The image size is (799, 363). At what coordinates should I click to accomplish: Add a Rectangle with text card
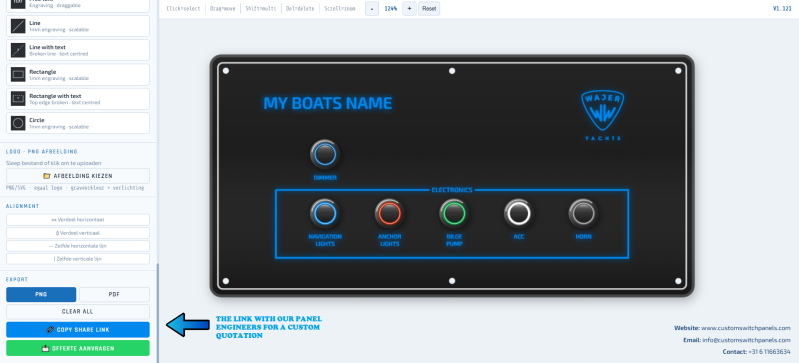click(78, 99)
